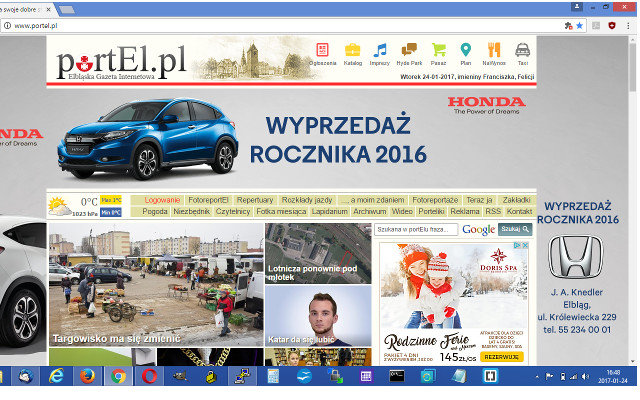
Task: Switch to Chrome in the taskbar
Action: point(118,376)
